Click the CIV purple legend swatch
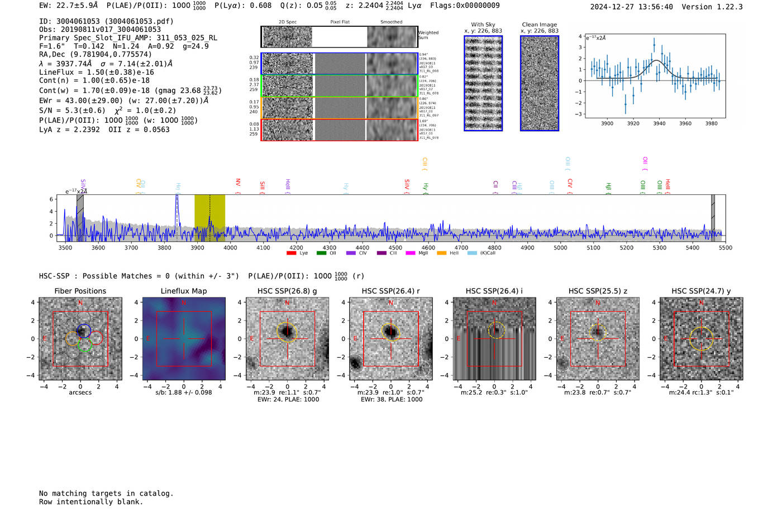782x532 pixels. pos(351,253)
